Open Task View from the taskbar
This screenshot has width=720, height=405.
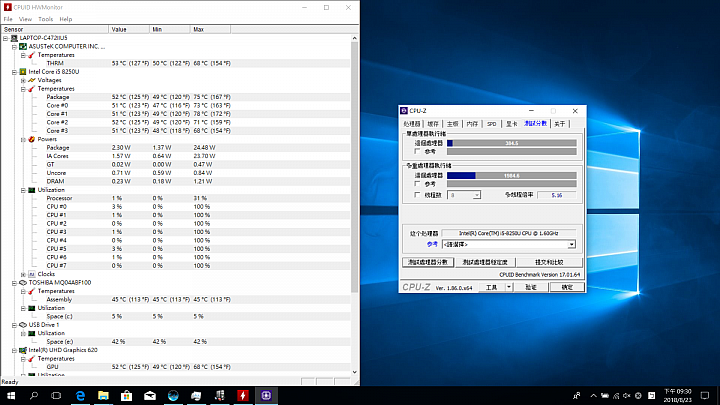56,395
